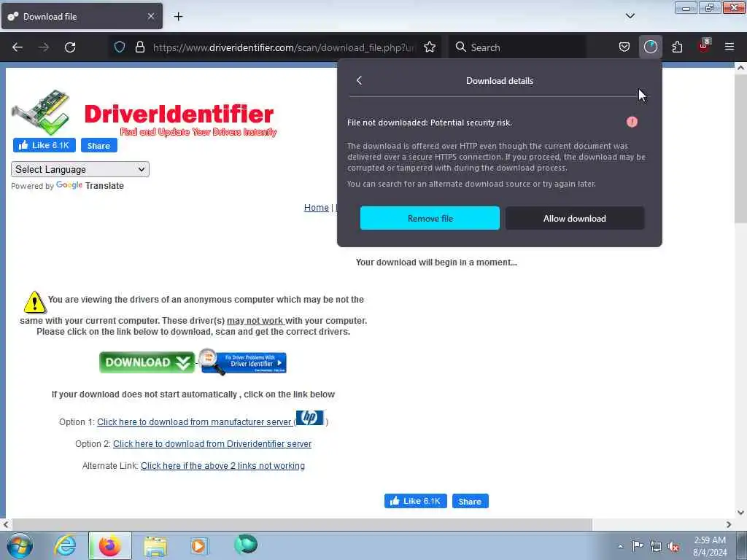Image resolution: width=747 pixels, height=560 pixels.
Task: Click the DriverIdentifier logo
Action: pos(144,113)
